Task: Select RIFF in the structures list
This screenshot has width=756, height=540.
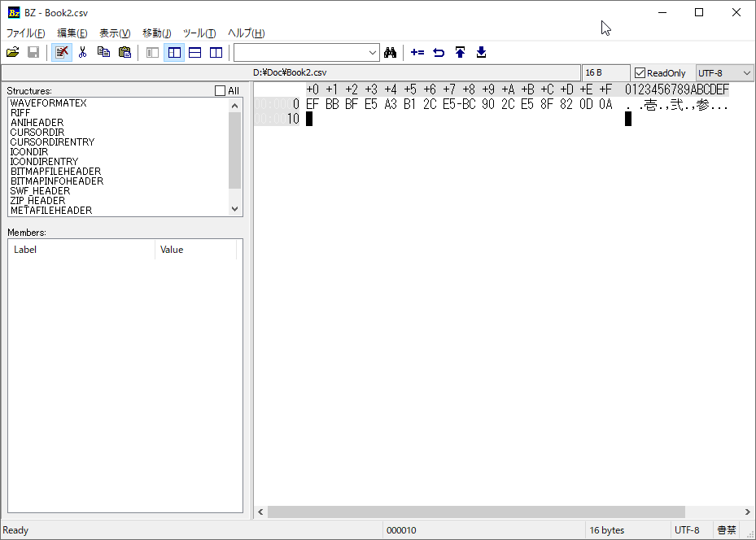Action: click(x=20, y=113)
